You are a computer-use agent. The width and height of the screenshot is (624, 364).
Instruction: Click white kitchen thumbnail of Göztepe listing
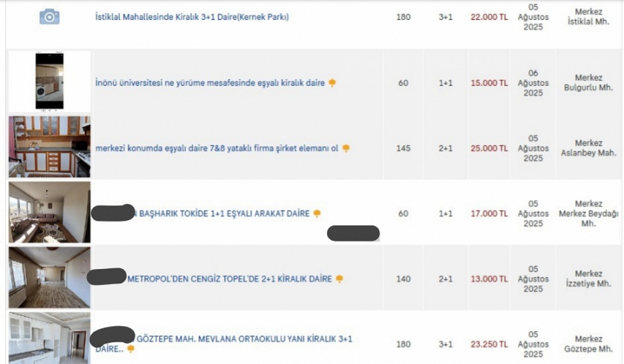[x=49, y=338]
